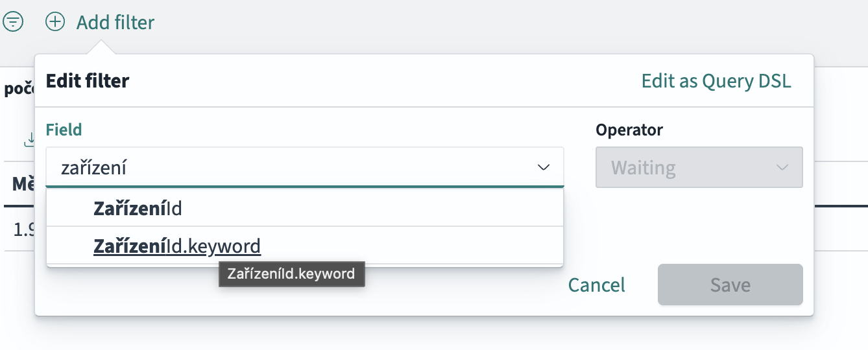
Task: Click the Operator dropdown chevron arrow
Action: (x=782, y=168)
